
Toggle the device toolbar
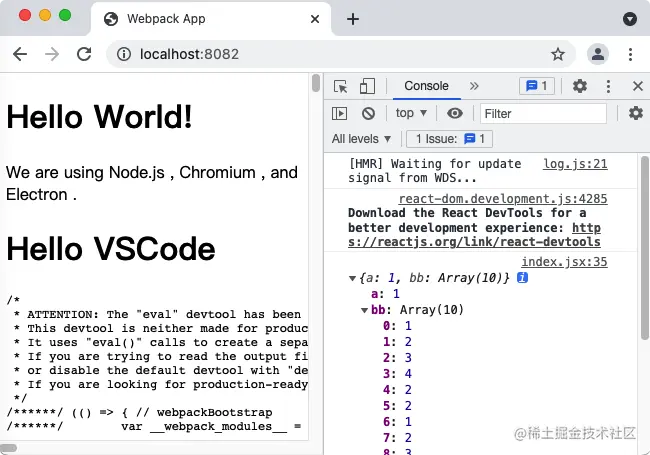(x=367, y=86)
